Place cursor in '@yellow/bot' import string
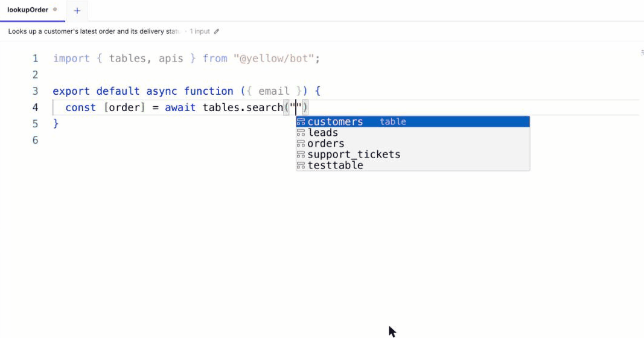Image resolution: width=644 pixels, height=338 pixels. [273, 59]
